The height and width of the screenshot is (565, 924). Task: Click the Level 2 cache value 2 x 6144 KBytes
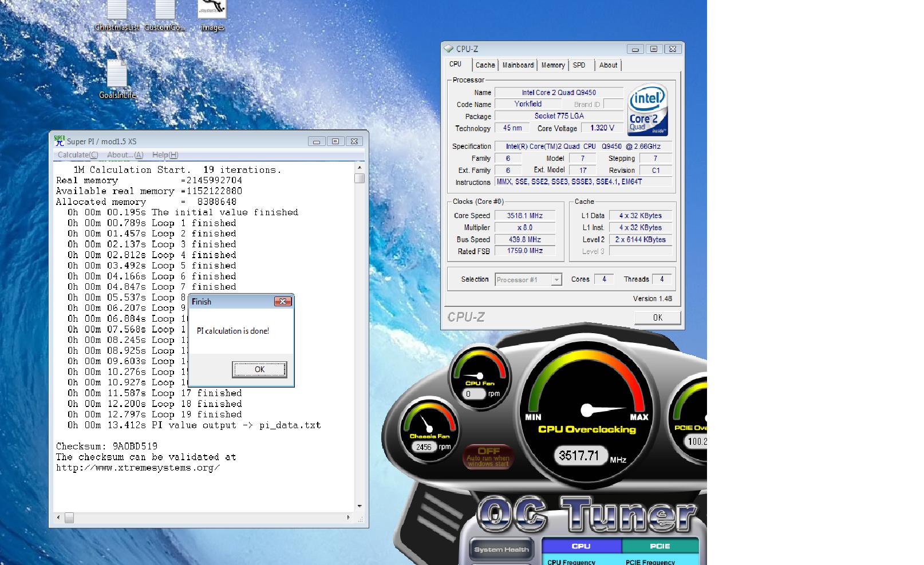tap(640, 239)
